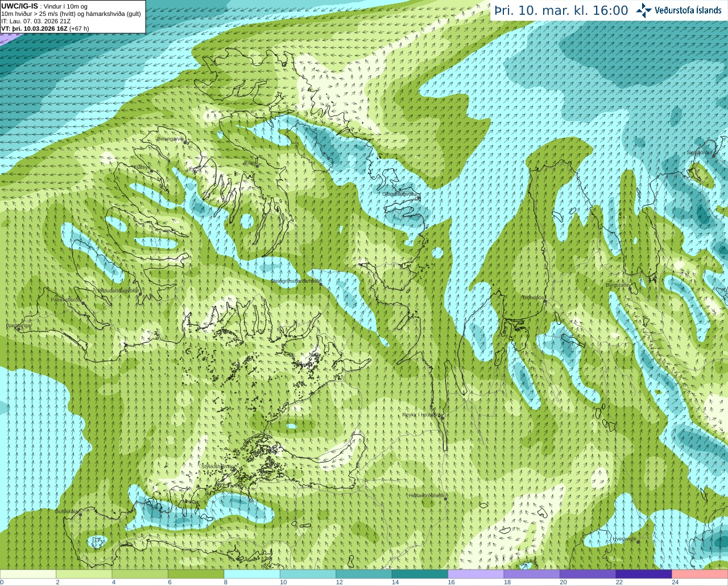Viewport: 728px width, 586px height.
Task: Click the Siglufjörður station label
Action: 699,152
